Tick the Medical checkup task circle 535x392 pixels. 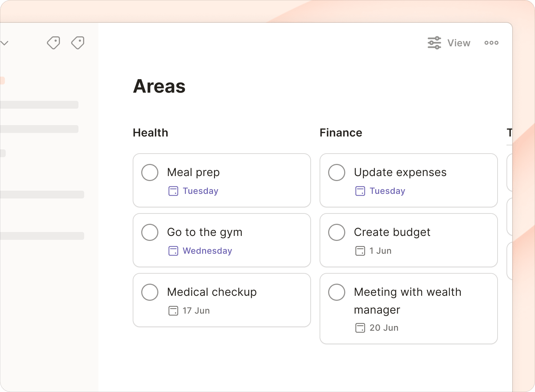(150, 292)
